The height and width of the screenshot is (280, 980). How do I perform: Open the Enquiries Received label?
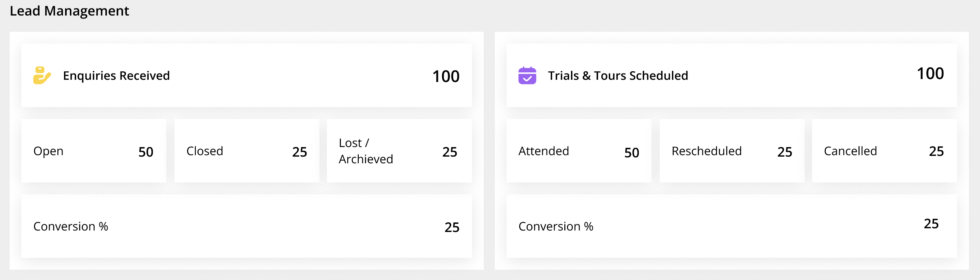[x=116, y=76]
